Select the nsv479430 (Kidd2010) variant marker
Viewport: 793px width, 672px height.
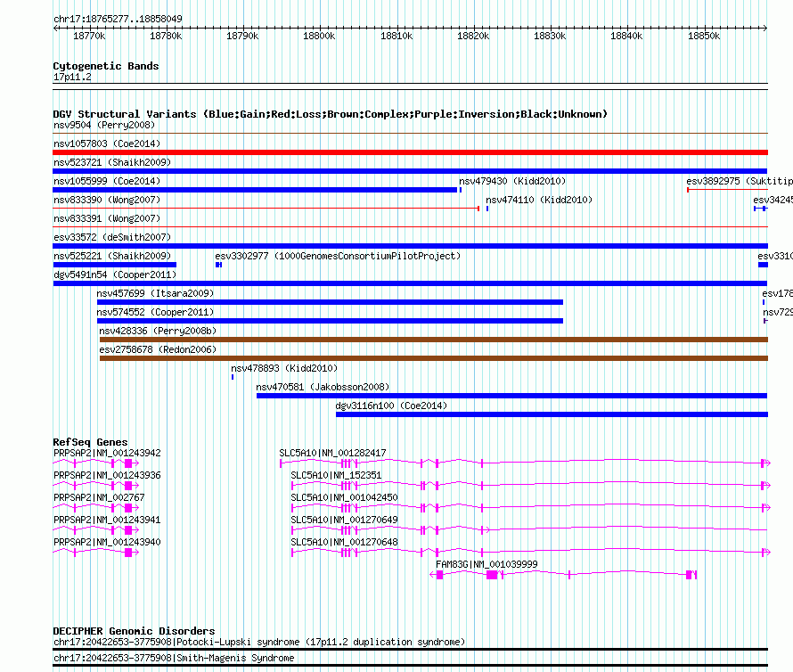tap(460, 190)
